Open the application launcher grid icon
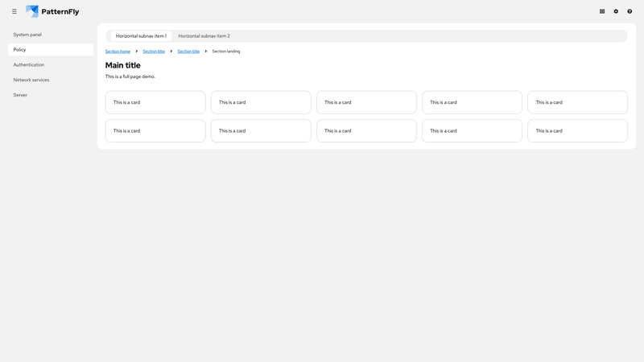 click(x=602, y=11)
